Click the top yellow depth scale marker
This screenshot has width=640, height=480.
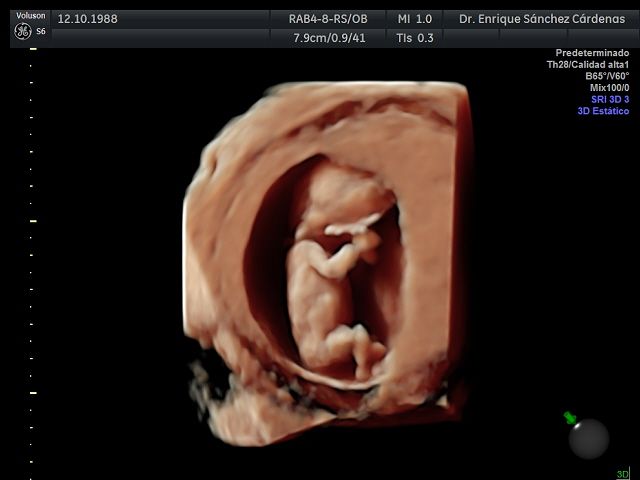pos(33,49)
